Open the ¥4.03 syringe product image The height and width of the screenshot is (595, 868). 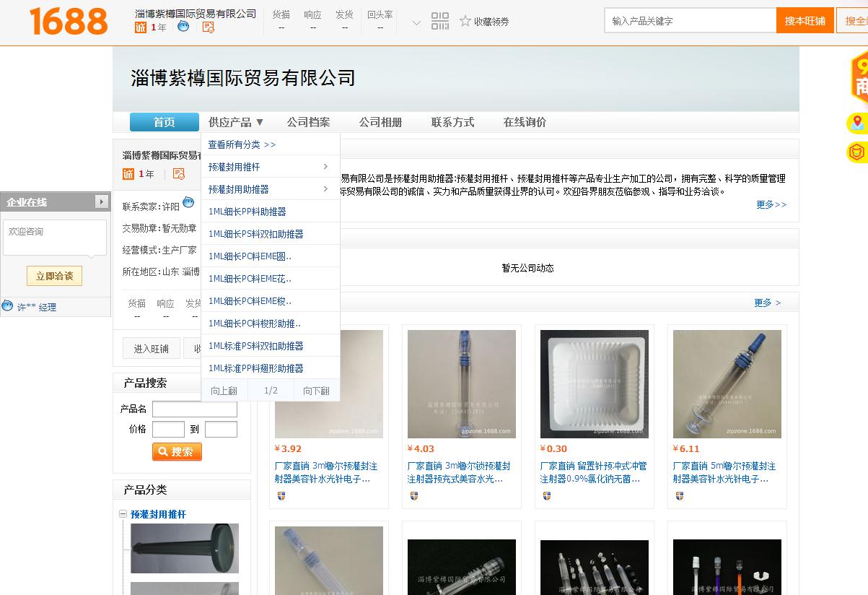click(x=462, y=383)
